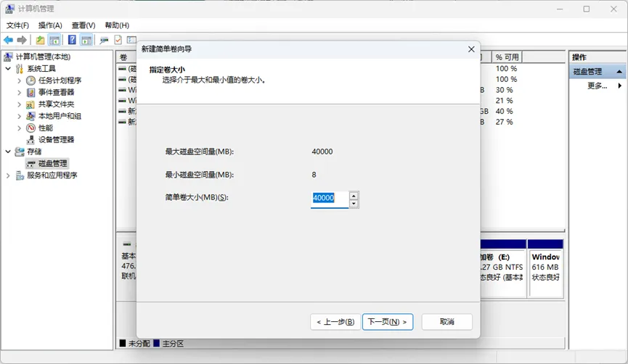Expand the 服务和应用程序 node
The width and height of the screenshot is (628, 364).
click(x=8, y=175)
